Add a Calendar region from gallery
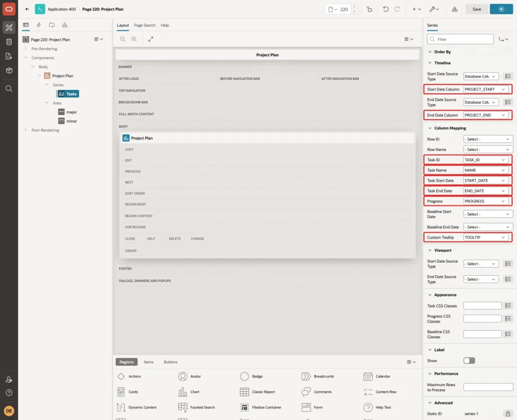The image size is (517, 420). click(377, 376)
